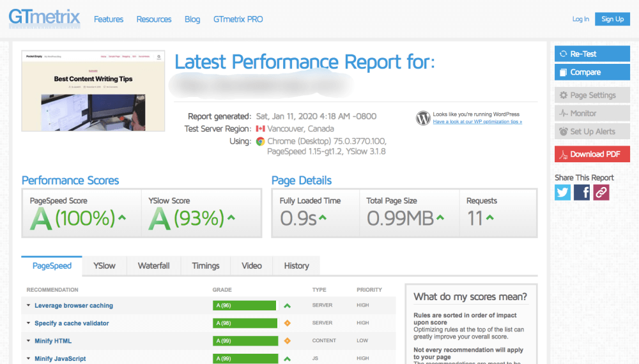
Task: Select the PageSpeed tab
Action: pyautogui.click(x=52, y=266)
